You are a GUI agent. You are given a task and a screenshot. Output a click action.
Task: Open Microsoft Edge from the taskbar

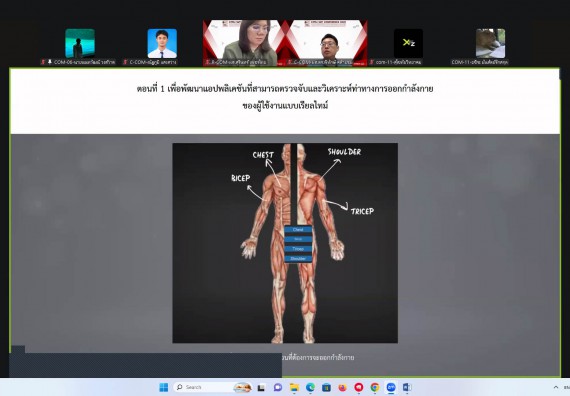[310, 387]
